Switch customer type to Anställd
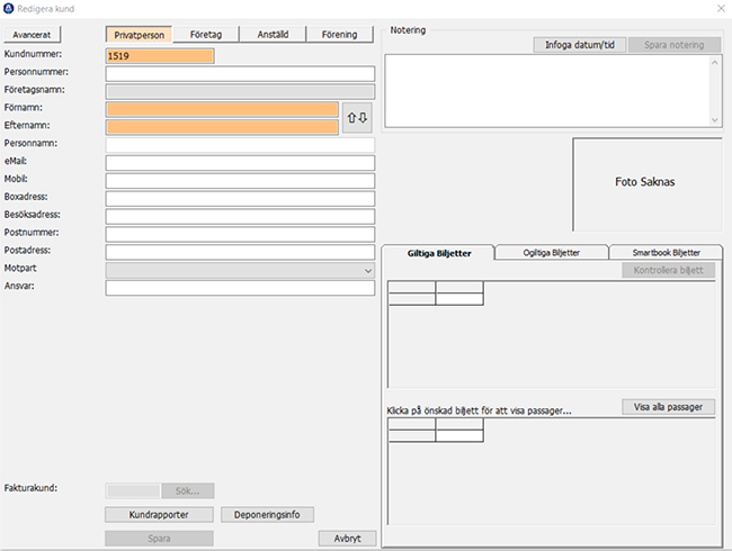The height and width of the screenshot is (551, 732). 273,35
